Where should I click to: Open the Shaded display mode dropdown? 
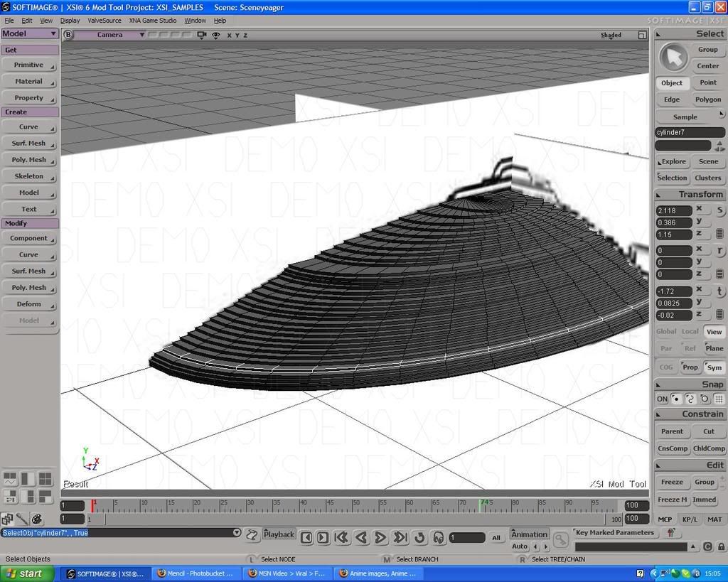point(611,35)
